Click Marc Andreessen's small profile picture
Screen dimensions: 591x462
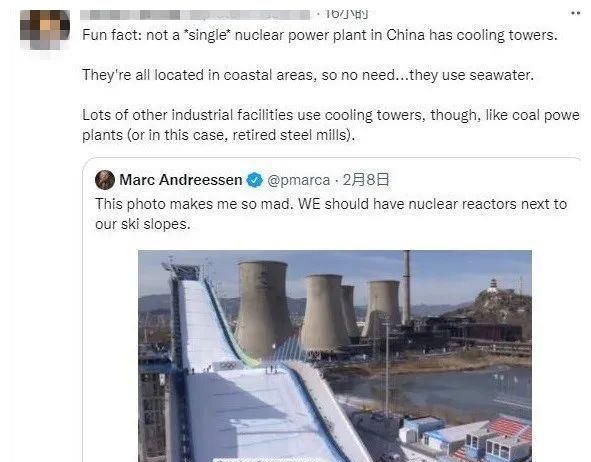105,180
